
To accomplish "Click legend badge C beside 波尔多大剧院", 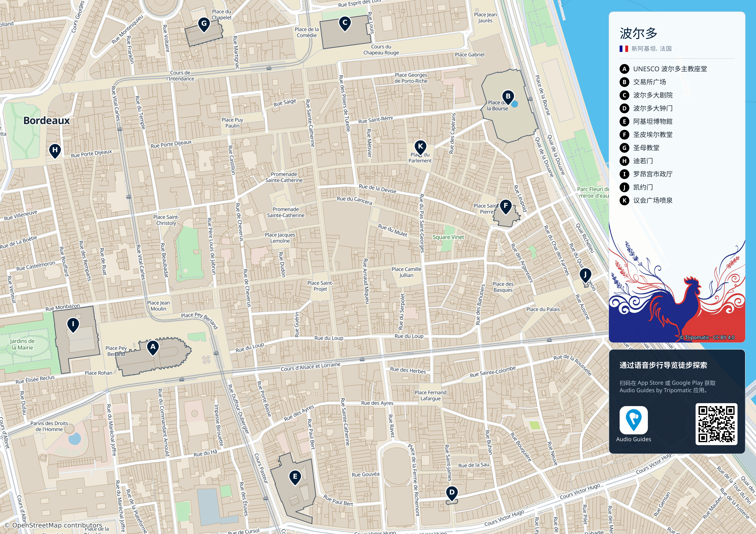I will (x=624, y=95).
